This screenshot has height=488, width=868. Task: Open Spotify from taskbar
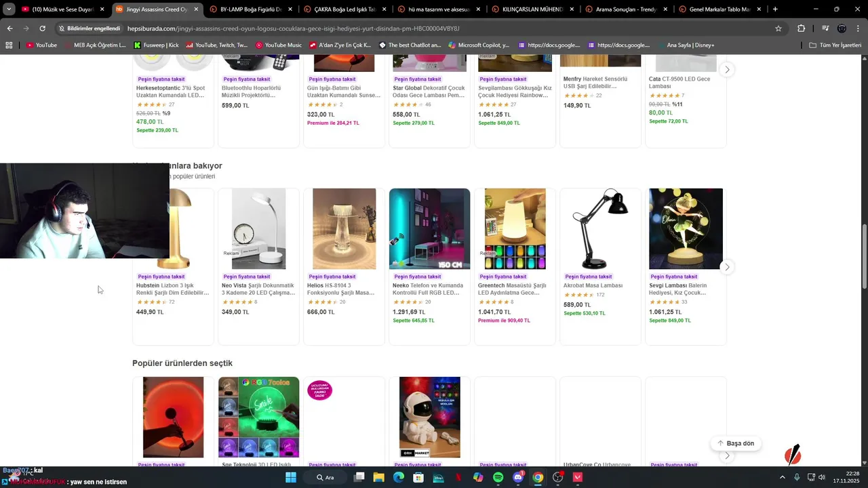pos(498,477)
